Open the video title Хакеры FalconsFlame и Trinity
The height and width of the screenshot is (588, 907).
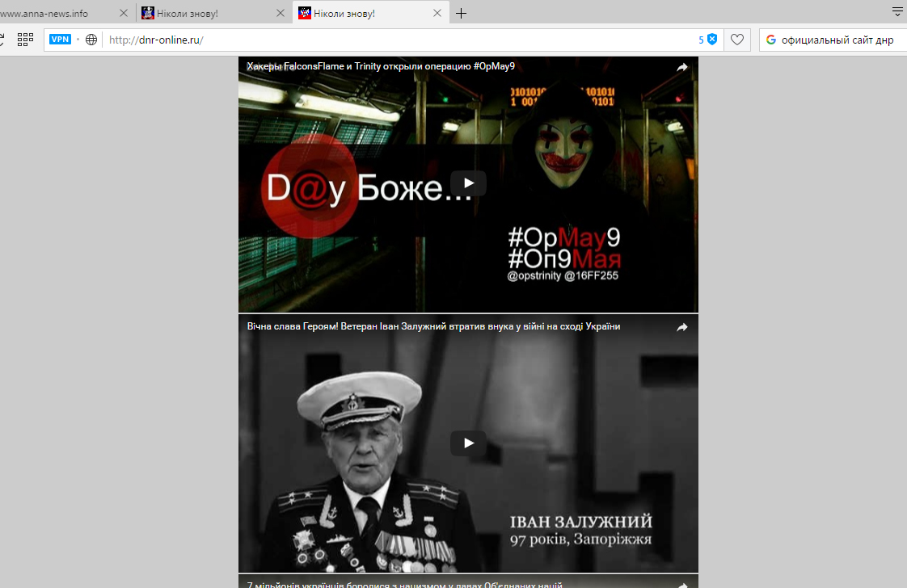click(381, 66)
